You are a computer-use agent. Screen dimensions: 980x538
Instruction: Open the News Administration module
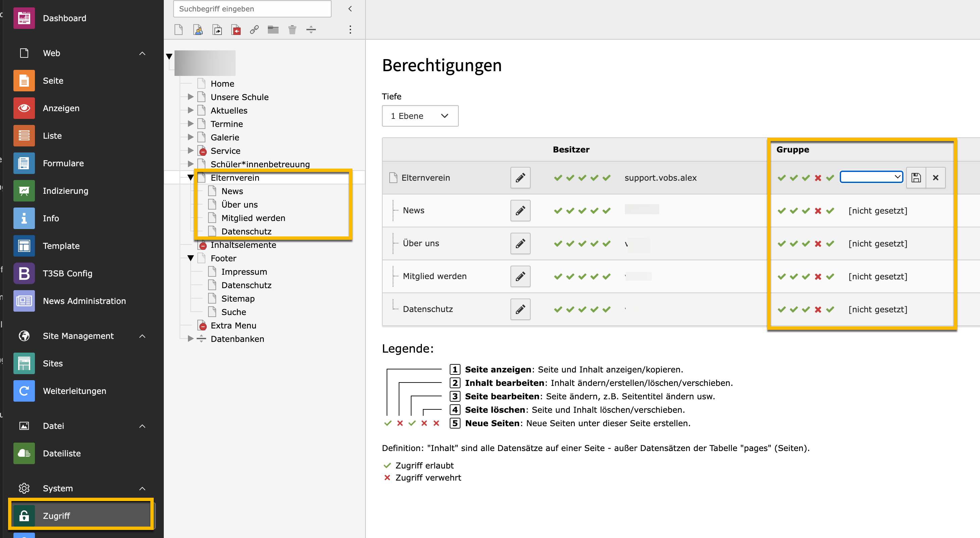(x=84, y=301)
